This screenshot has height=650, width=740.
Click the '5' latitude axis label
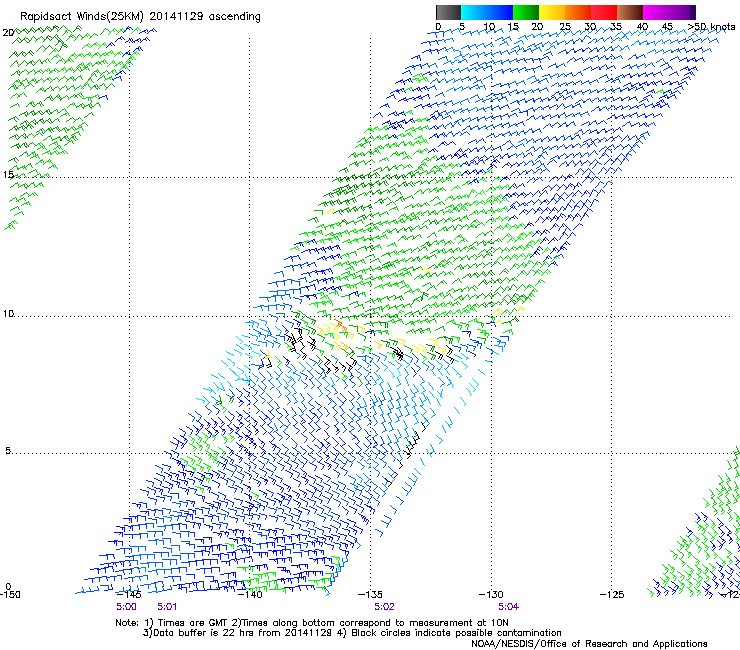point(8,451)
